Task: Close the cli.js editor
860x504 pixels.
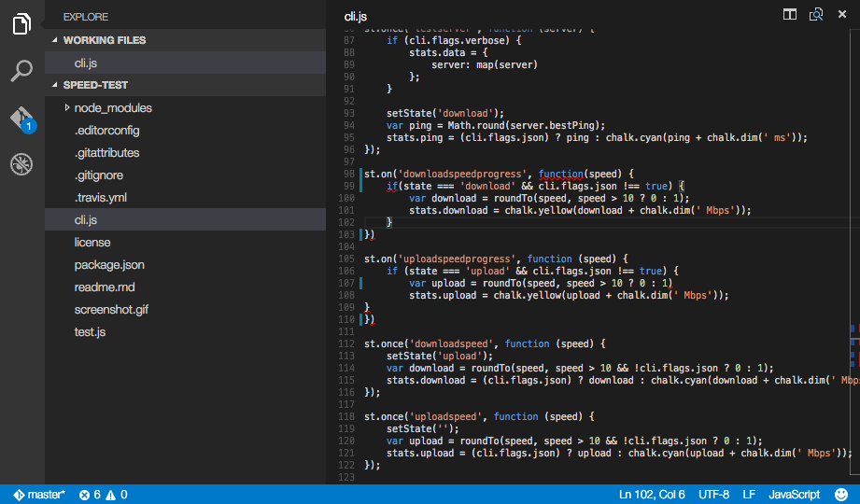Action: click(x=842, y=14)
